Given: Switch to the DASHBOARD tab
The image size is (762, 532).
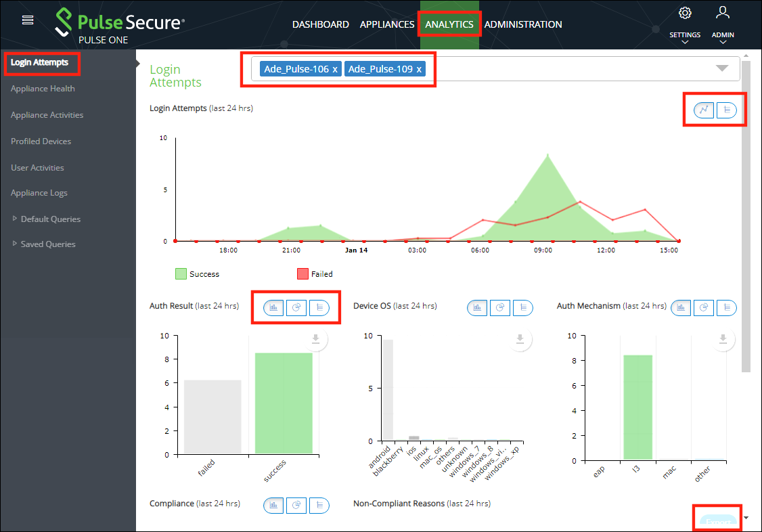Looking at the screenshot, I should tap(320, 24).
